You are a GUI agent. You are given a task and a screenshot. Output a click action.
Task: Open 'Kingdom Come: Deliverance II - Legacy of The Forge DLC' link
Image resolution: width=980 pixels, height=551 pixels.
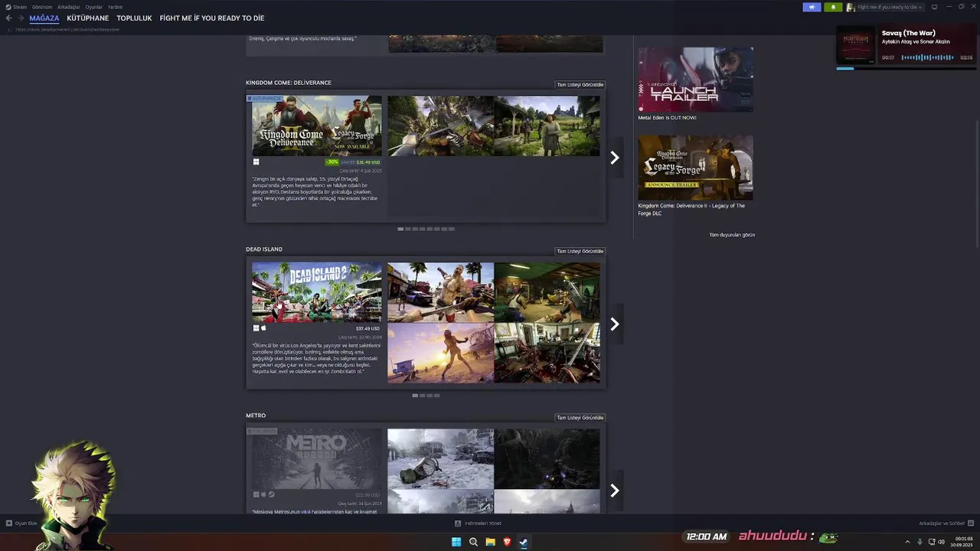pos(691,209)
